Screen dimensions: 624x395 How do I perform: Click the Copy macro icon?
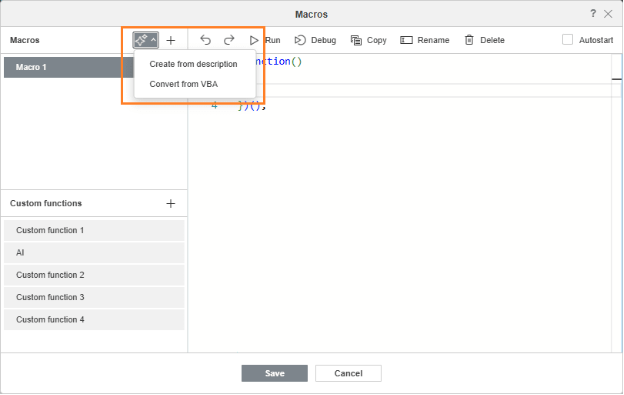click(x=356, y=40)
